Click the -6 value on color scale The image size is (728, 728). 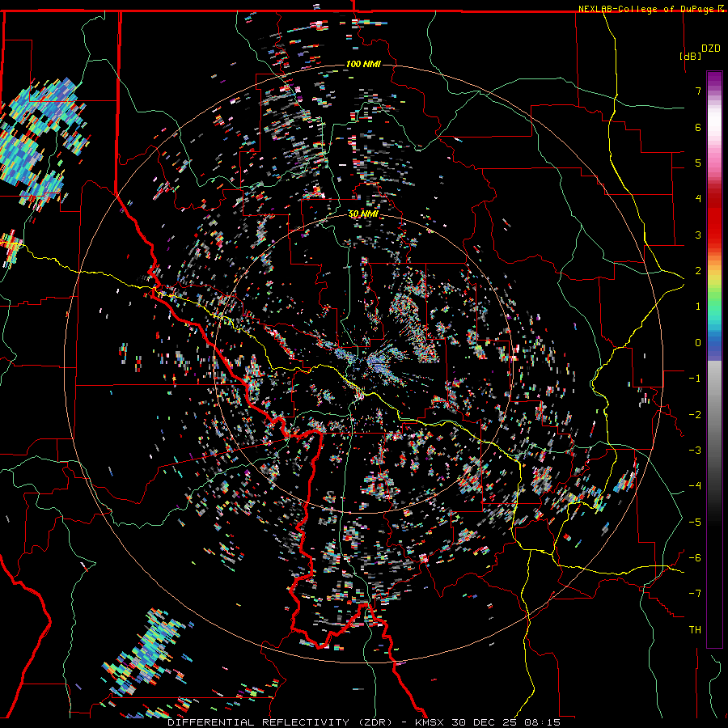pyautogui.click(x=695, y=558)
